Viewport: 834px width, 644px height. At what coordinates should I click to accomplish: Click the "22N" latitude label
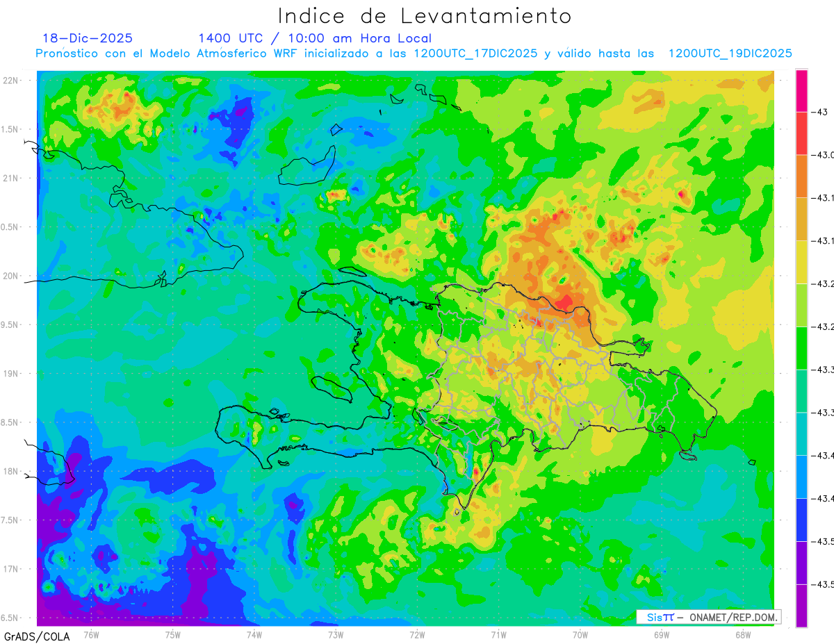(11, 81)
